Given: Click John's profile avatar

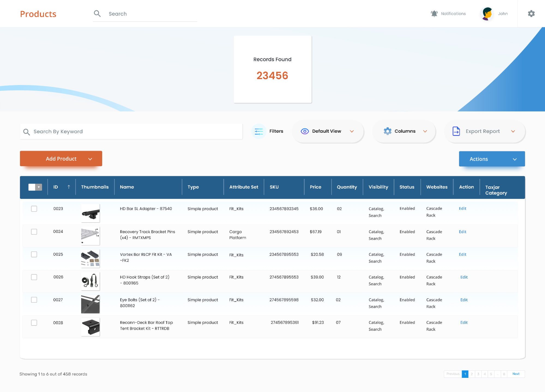Looking at the screenshot, I should click(x=487, y=14).
